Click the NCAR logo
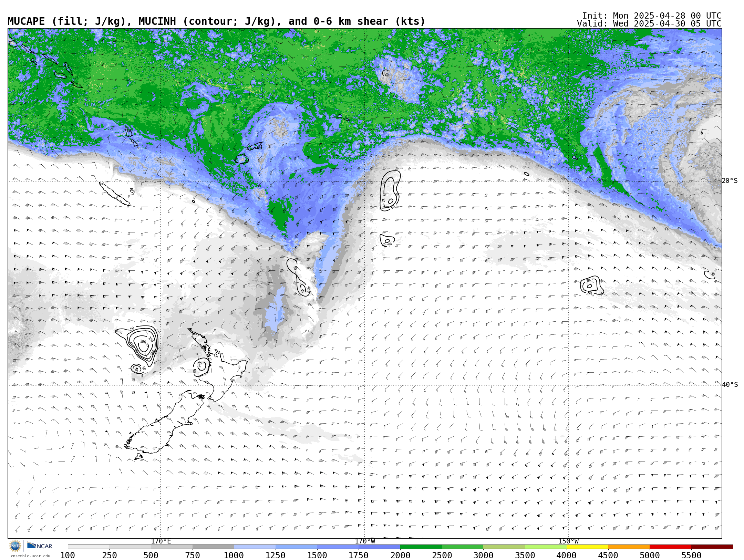 click(40, 546)
